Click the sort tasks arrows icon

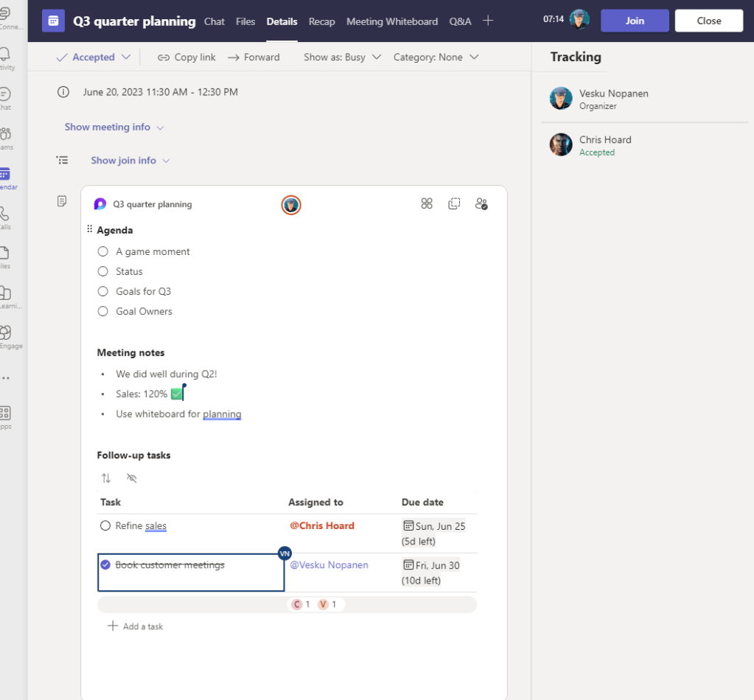106,478
